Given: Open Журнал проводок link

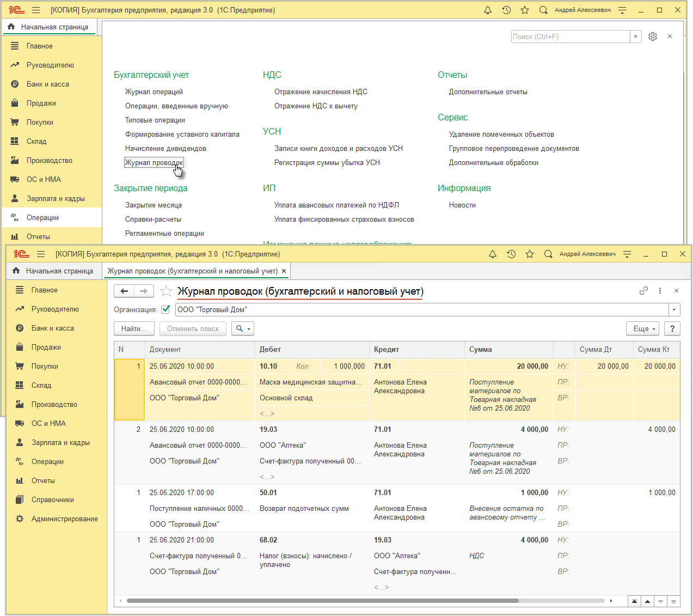Looking at the screenshot, I should click(x=154, y=162).
